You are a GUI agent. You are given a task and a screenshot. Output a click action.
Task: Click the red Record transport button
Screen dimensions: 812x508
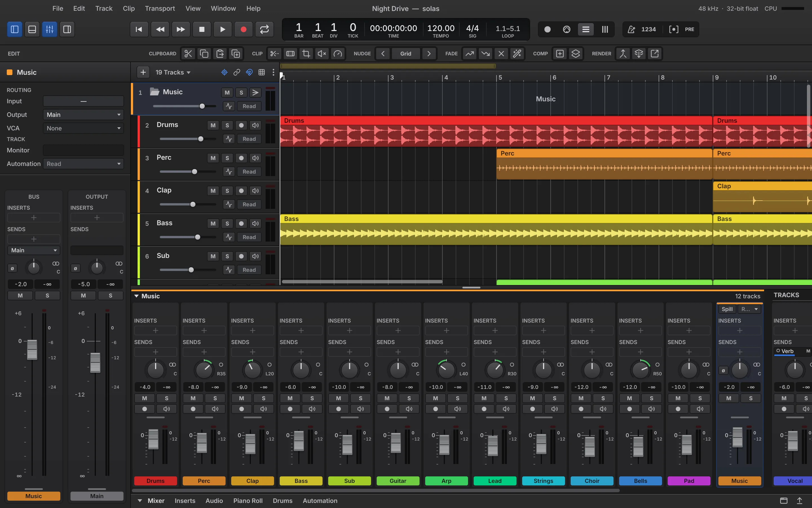pos(244,29)
